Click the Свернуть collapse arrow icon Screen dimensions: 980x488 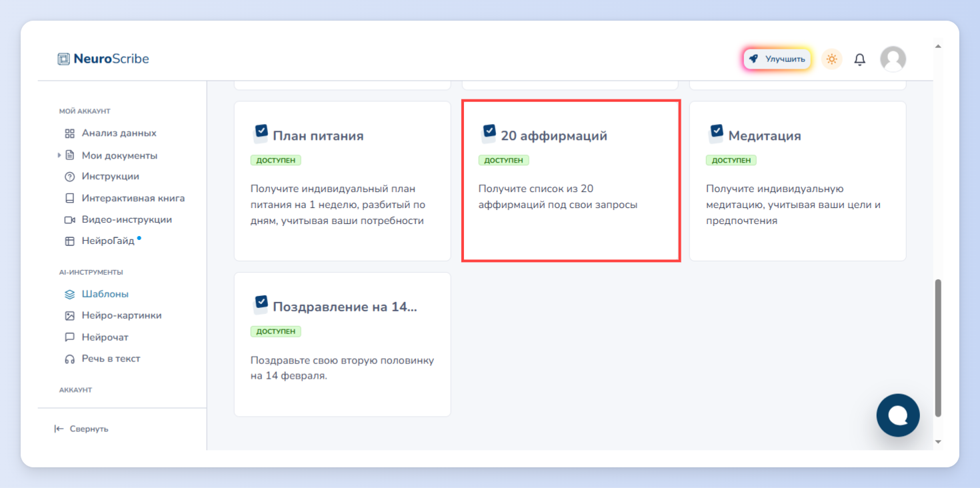[59, 429]
